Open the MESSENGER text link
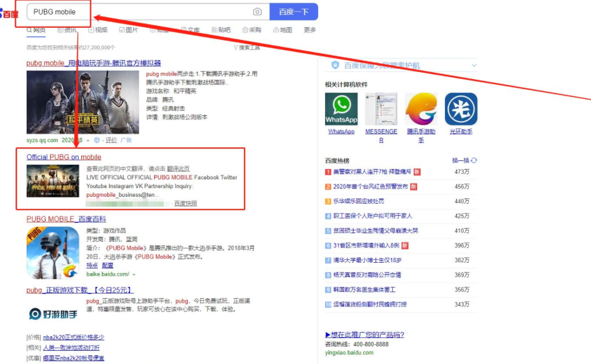The width and height of the screenshot is (591, 364). [x=381, y=135]
